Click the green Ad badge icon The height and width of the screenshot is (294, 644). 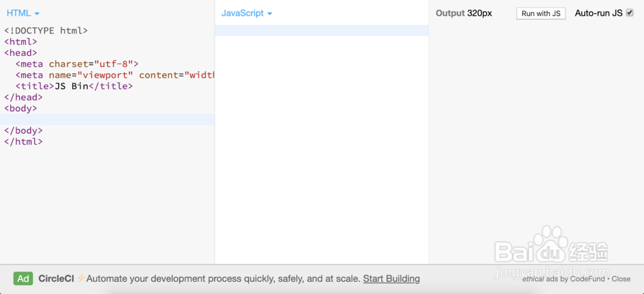tap(23, 279)
